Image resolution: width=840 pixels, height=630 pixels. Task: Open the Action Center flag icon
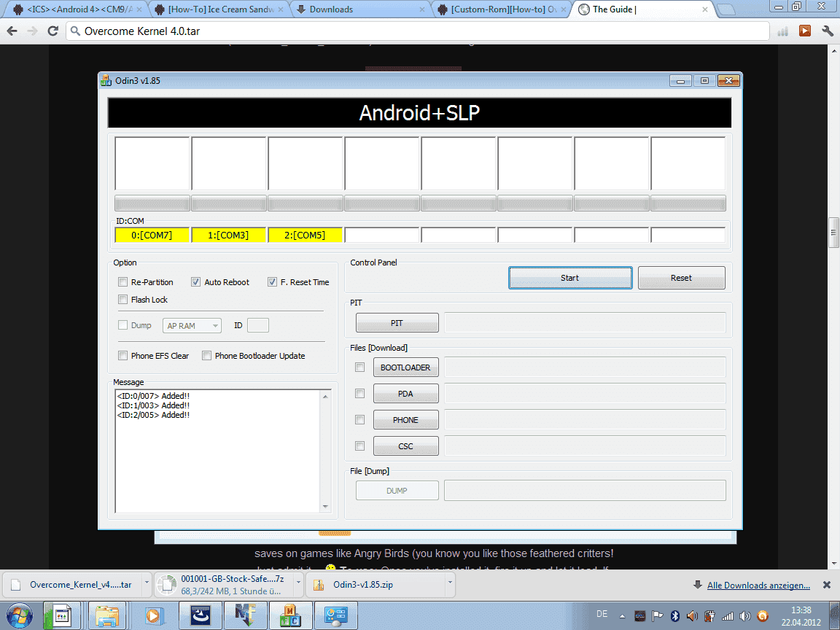[x=657, y=616]
